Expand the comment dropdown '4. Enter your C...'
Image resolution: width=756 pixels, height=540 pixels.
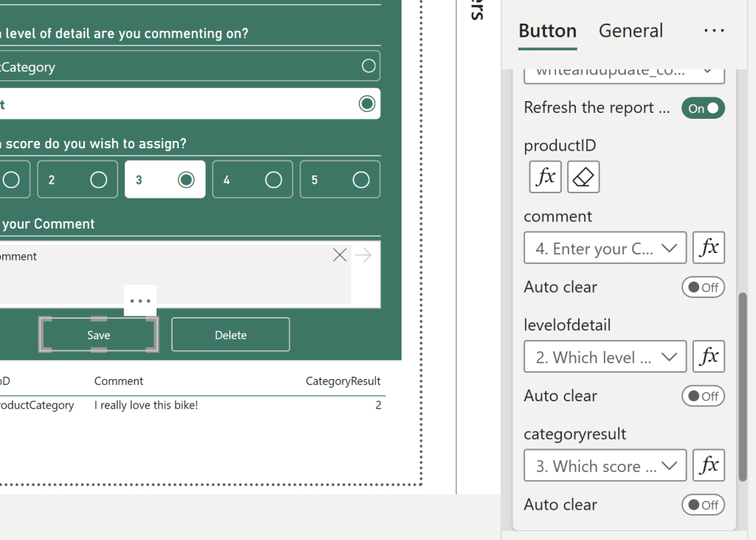click(x=605, y=249)
